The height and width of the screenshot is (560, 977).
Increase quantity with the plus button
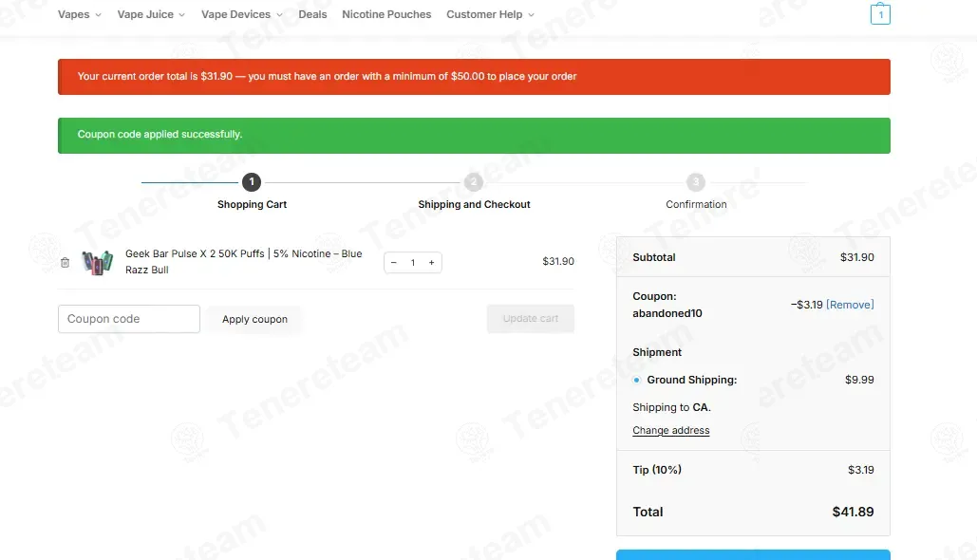click(431, 262)
